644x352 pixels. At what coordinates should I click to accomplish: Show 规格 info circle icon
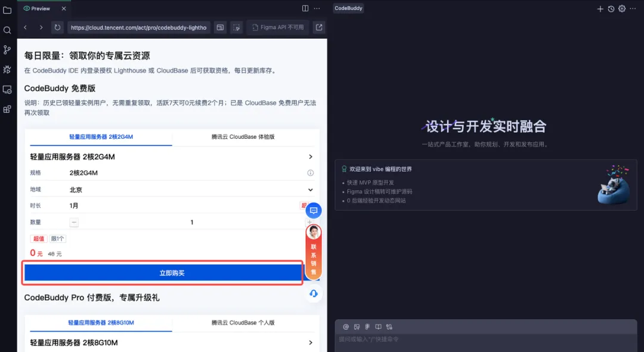coord(311,173)
